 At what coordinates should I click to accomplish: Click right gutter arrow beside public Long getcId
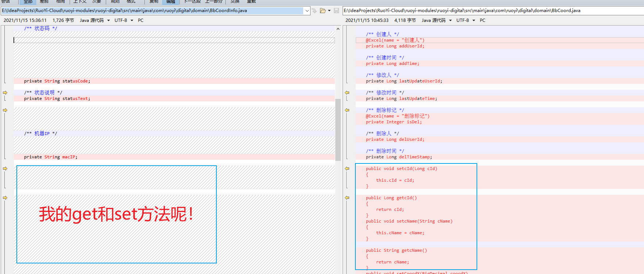pos(347,198)
